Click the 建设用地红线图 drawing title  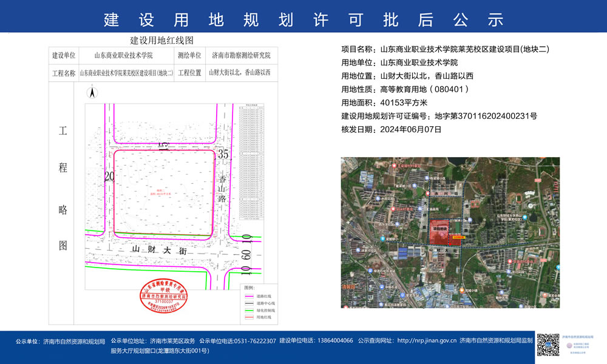[x=162, y=40]
